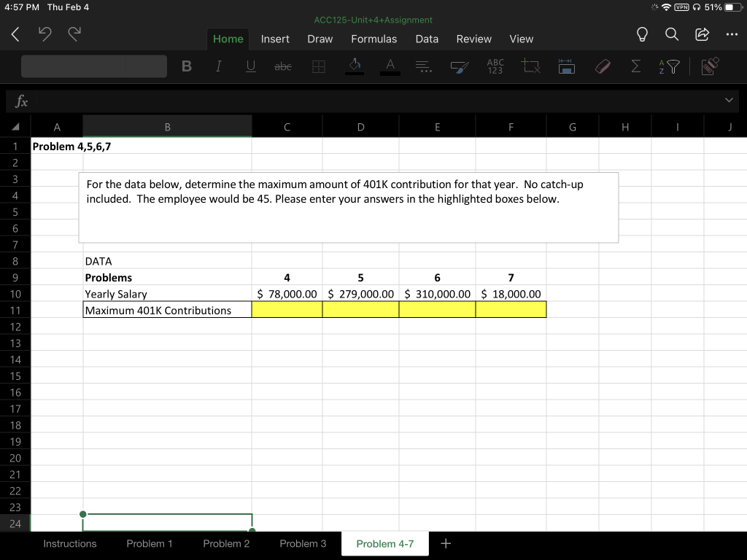Open the Cell Size format tool
The image size is (747, 560).
point(566,66)
